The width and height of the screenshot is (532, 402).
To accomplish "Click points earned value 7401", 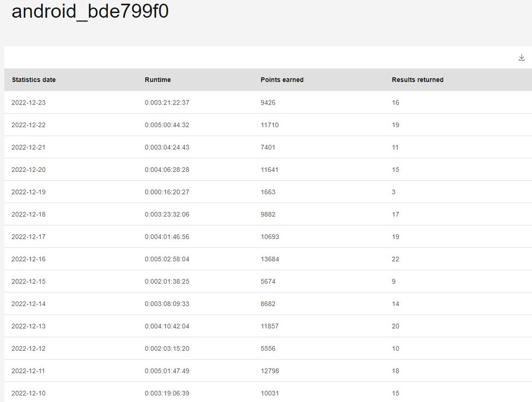I will pos(268,147).
